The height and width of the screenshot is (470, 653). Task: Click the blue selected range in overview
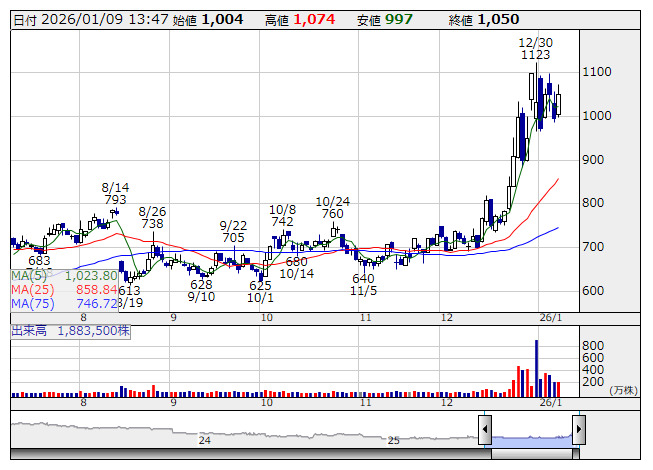pyautogui.click(x=531, y=432)
